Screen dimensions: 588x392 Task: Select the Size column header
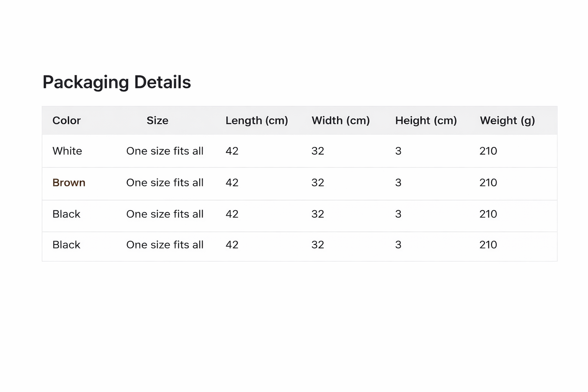click(157, 121)
